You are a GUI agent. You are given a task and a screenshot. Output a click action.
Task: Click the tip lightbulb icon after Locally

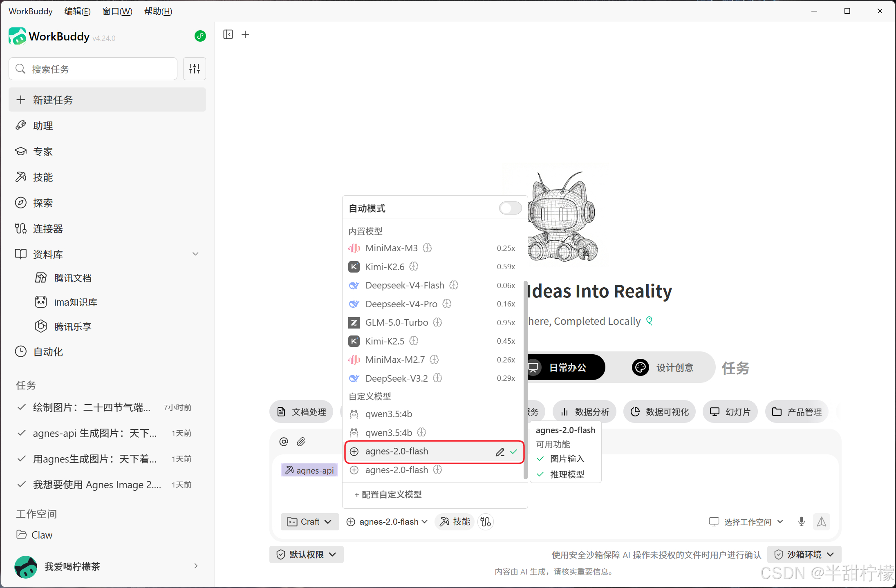click(649, 321)
